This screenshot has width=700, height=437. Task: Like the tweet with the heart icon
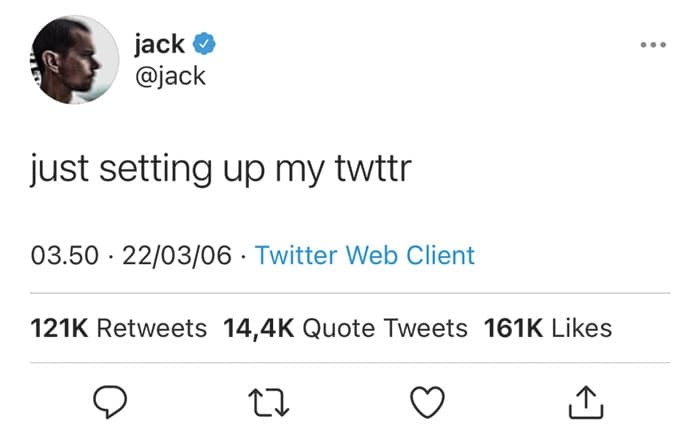click(428, 403)
